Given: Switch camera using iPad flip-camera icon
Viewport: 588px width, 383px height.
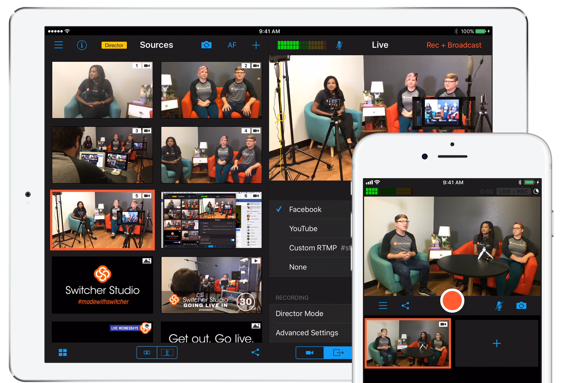Looking at the screenshot, I should click(x=206, y=45).
